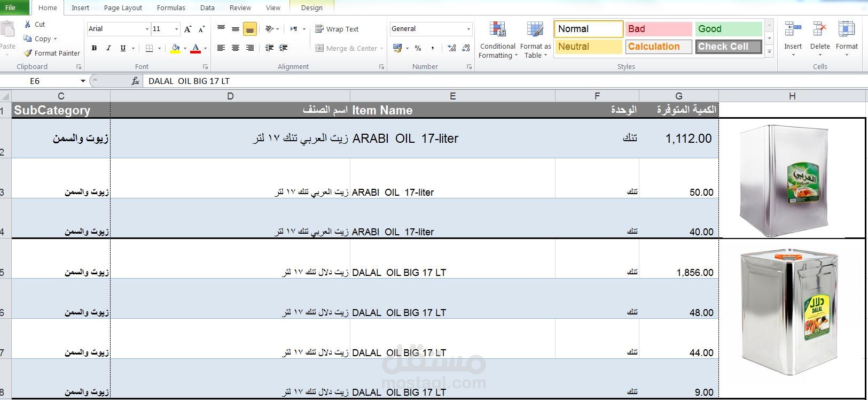Image resolution: width=868 pixels, height=400 pixels.
Task: Open the Format cells icon
Action: 847,29
